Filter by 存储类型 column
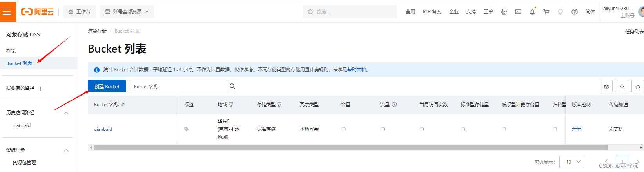 tap(279, 105)
